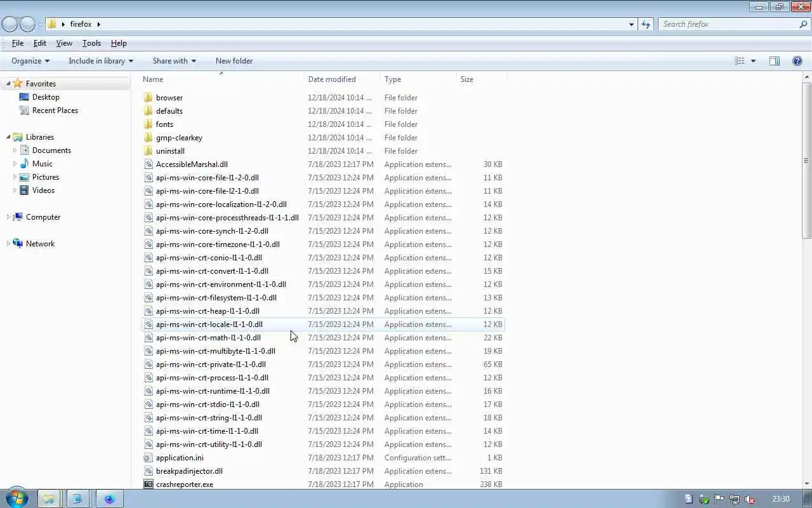Click the Favorites star icon
The image size is (812, 508).
(18, 83)
